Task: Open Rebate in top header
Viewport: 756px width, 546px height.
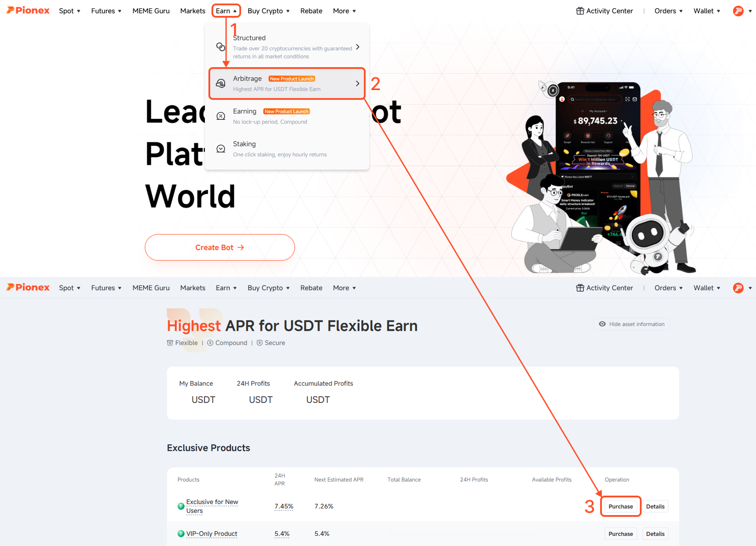Action: click(x=311, y=11)
